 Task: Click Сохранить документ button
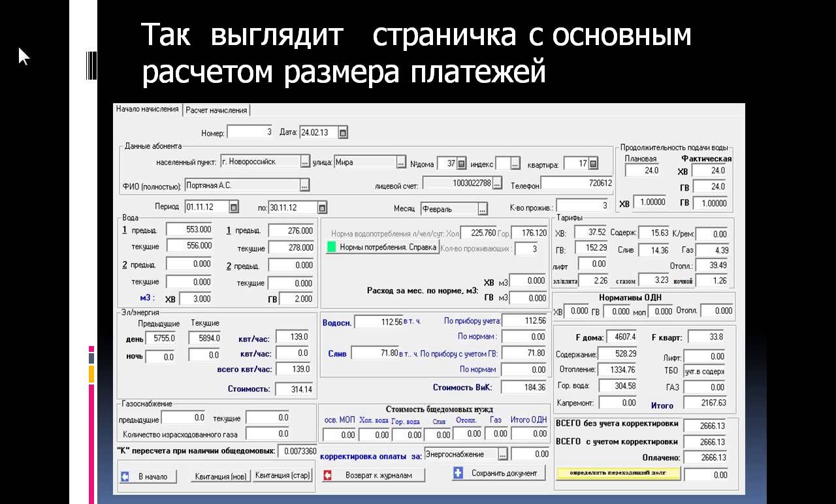[x=498, y=473]
